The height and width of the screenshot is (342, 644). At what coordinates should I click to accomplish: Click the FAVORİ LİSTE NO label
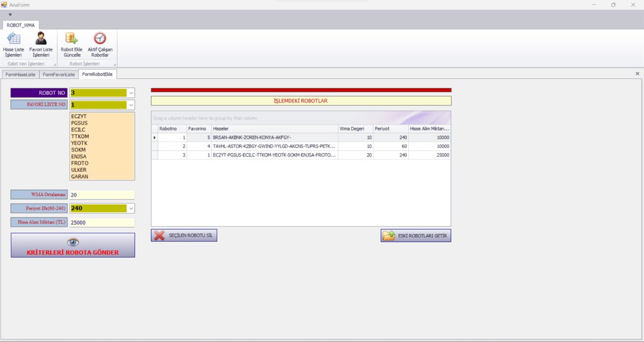(40, 105)
